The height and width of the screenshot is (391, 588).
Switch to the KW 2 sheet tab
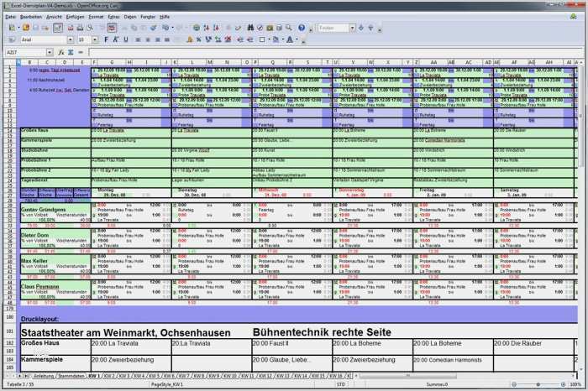point(109,376)
